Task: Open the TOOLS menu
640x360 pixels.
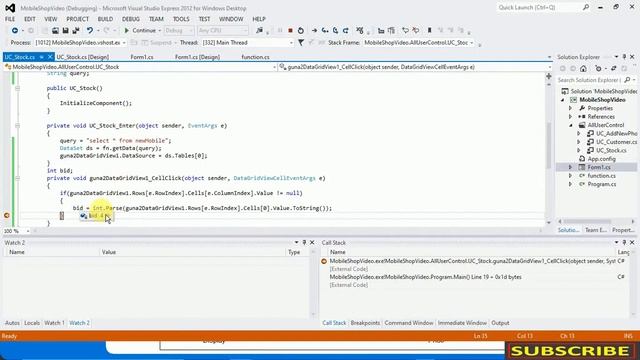Action: pyautogui.click(x=181, y=19)
